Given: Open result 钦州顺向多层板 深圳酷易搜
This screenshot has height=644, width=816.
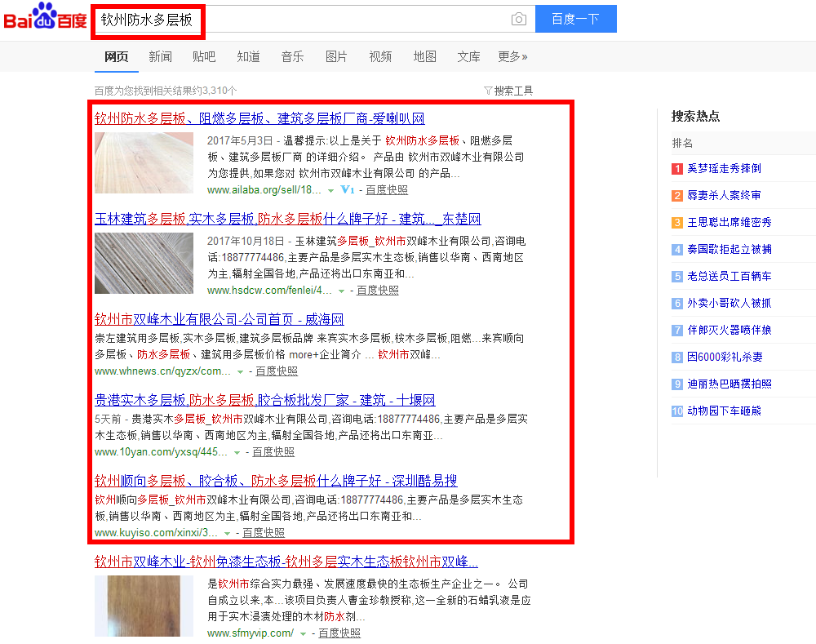Looking at the screenshot, I should coord(276,481).
